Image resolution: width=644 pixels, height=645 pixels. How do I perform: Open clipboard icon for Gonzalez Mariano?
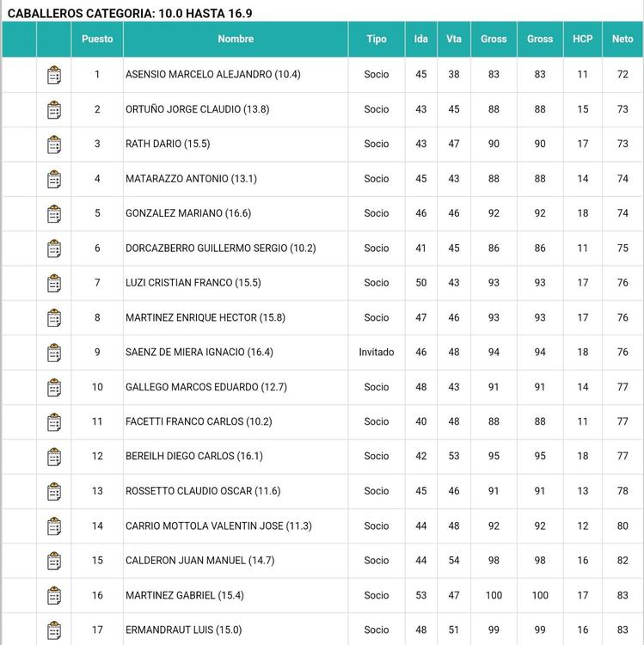tap(54, 213)
